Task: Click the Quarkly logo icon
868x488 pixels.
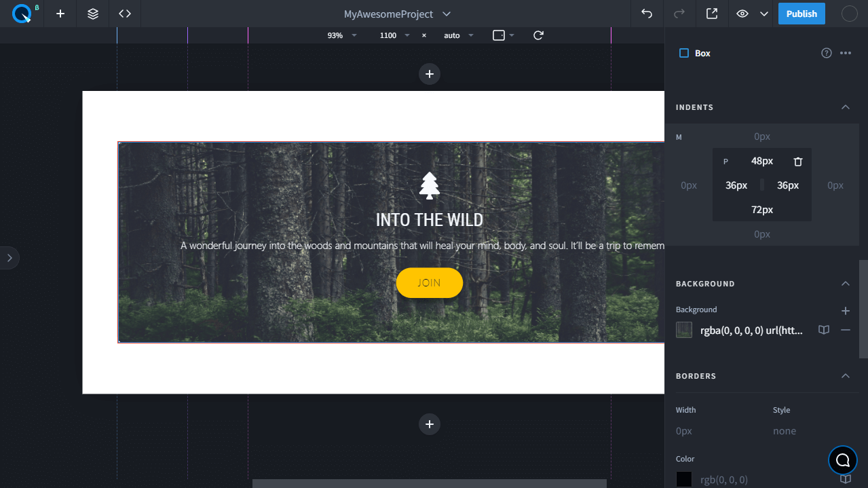Action: [x=21, y=14]
